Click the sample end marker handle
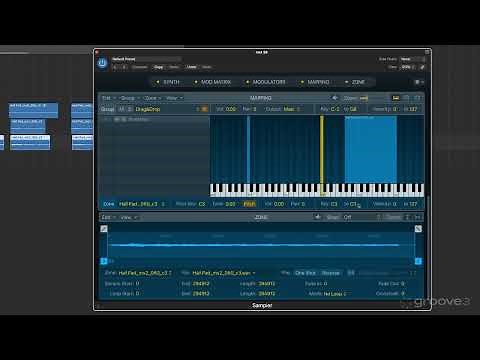Screen dimensions: 480x360 pyautogui.click(x=418, y=229)
